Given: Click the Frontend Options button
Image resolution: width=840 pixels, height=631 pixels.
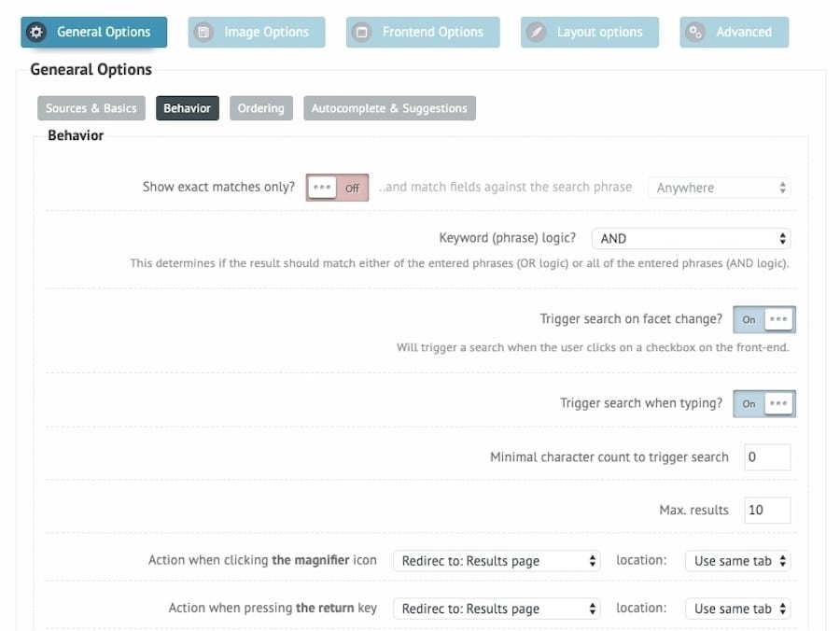Looking at the screenshot, I should pos(422,31).
